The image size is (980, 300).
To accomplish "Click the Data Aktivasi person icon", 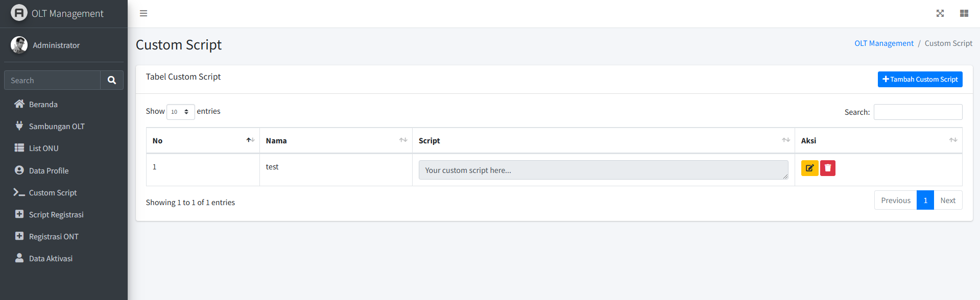I will (19, 258).
